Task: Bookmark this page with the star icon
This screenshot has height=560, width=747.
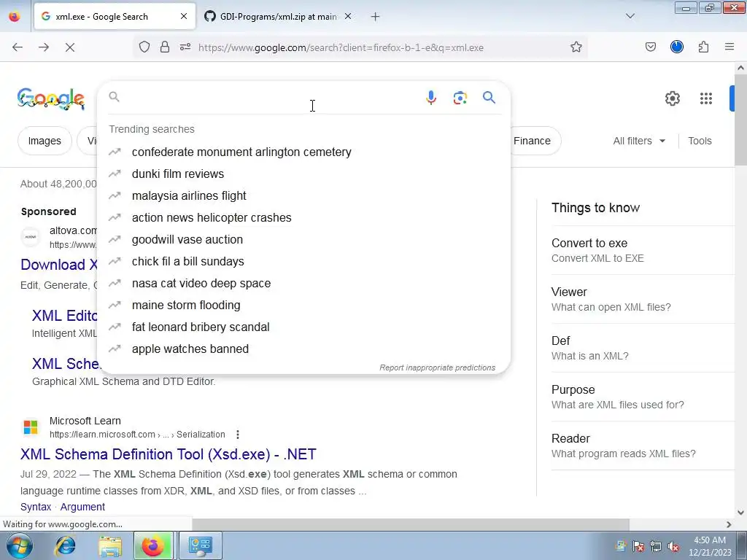Action: tap(576, 47)
